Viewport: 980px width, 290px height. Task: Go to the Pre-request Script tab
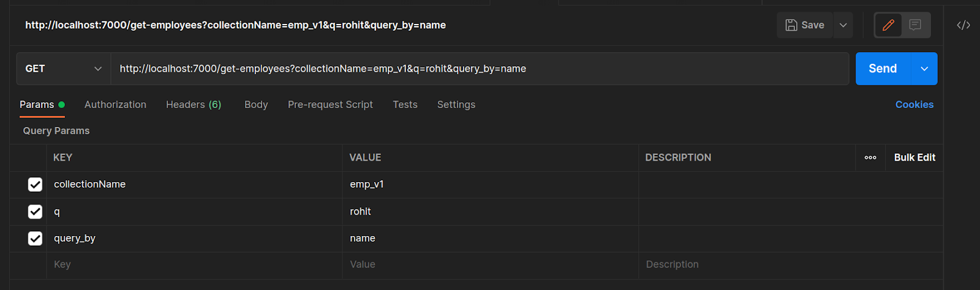(x=330, y=105)
